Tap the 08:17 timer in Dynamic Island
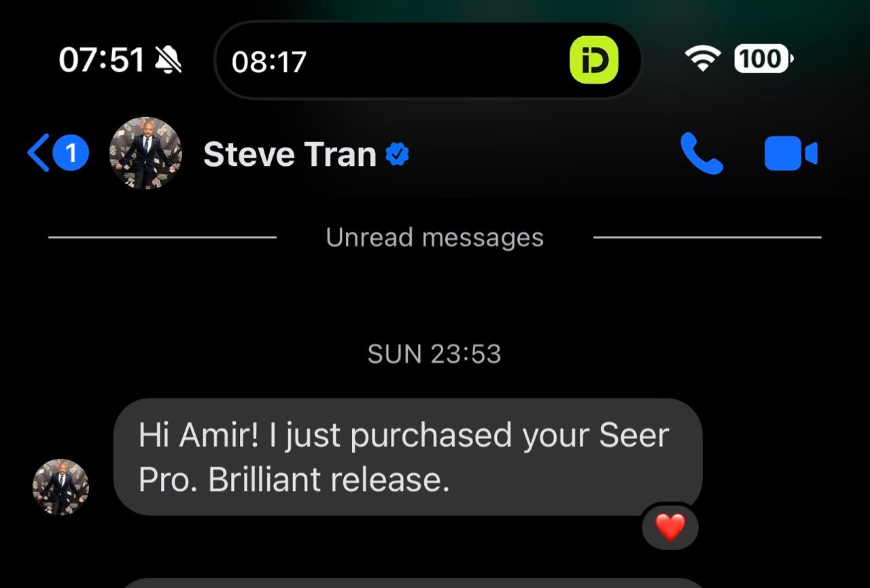 pyautogui.click(x=269, y=62)
